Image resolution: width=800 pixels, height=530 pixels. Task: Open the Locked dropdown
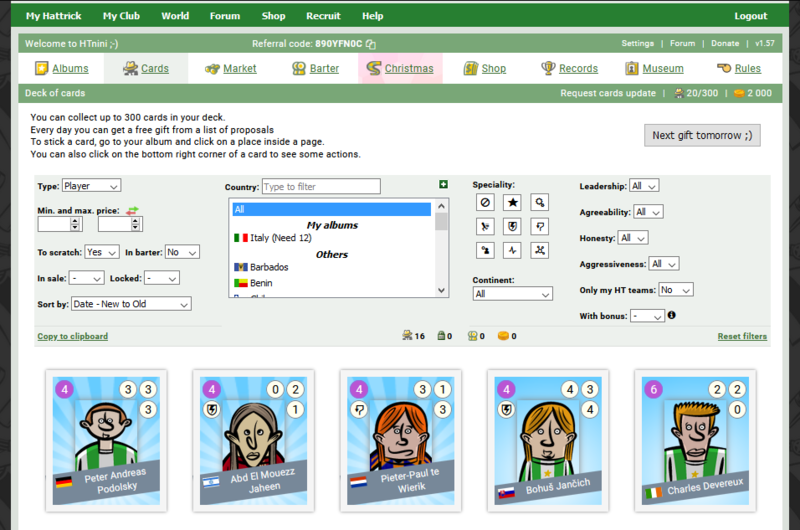click(162, 278)
